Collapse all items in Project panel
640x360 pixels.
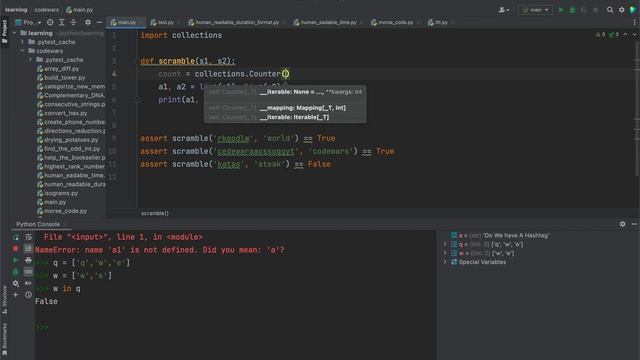pyautogui.click(x=73, y=22)
